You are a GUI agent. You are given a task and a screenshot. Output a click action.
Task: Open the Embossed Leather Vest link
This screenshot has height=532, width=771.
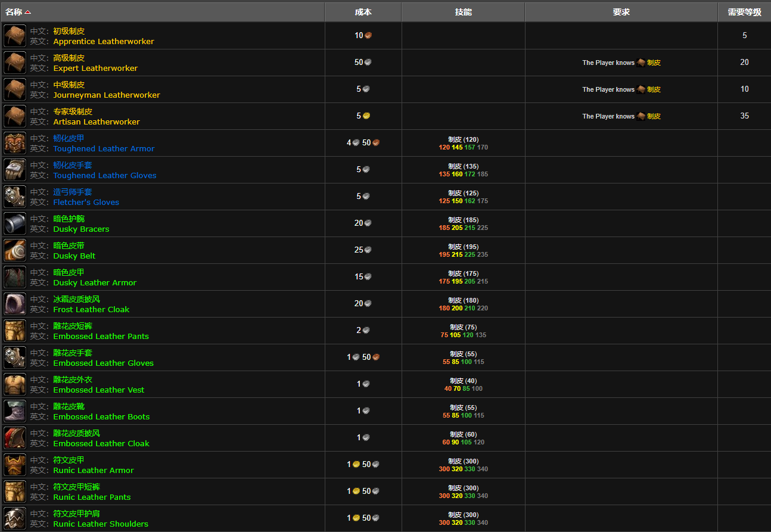(x=99, y=390)
